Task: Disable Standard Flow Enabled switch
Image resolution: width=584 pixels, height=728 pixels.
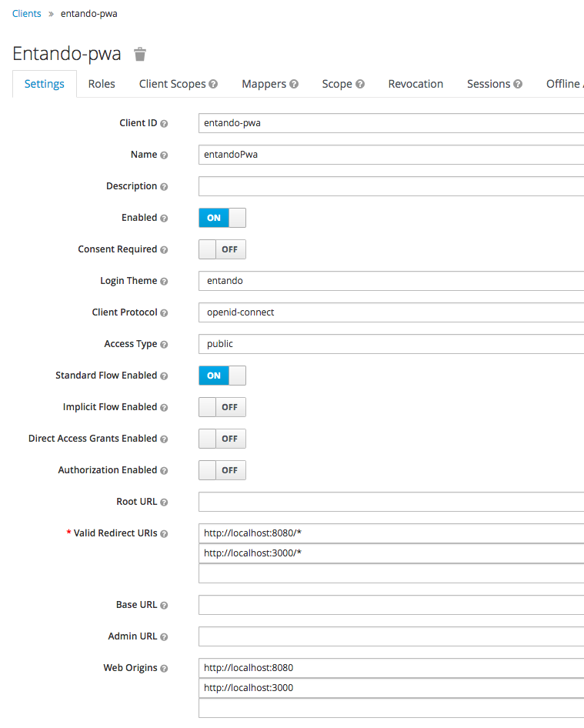Action: point(222,376)
